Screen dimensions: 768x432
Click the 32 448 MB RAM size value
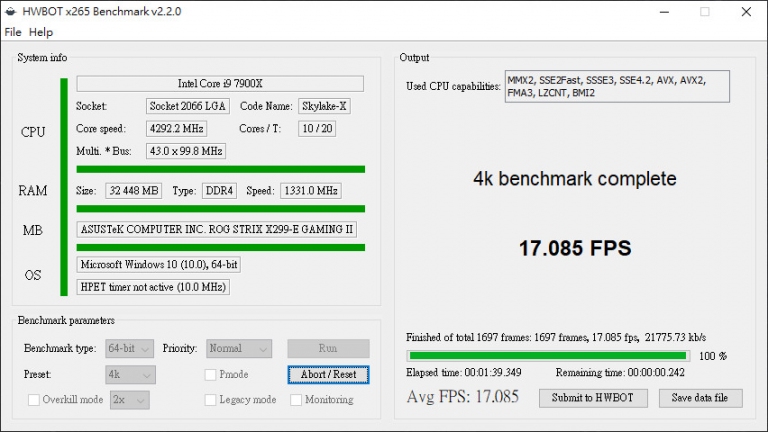(134, 191)
